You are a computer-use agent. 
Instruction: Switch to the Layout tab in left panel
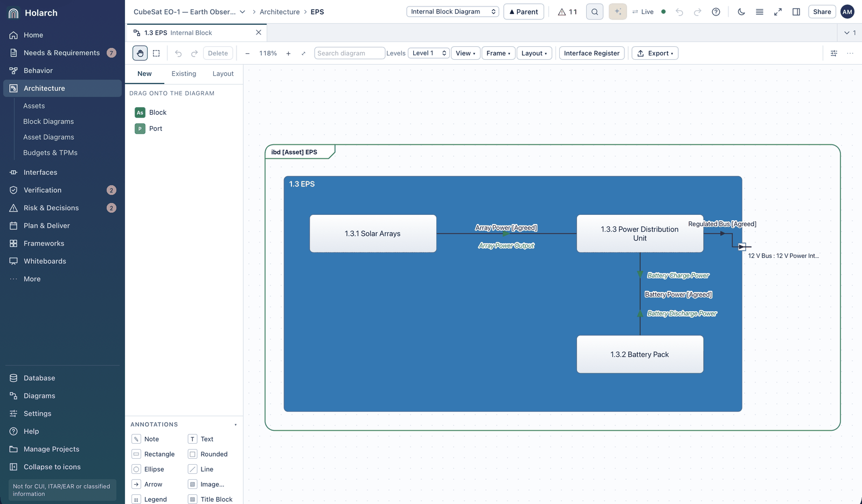(x=223, y=74)
